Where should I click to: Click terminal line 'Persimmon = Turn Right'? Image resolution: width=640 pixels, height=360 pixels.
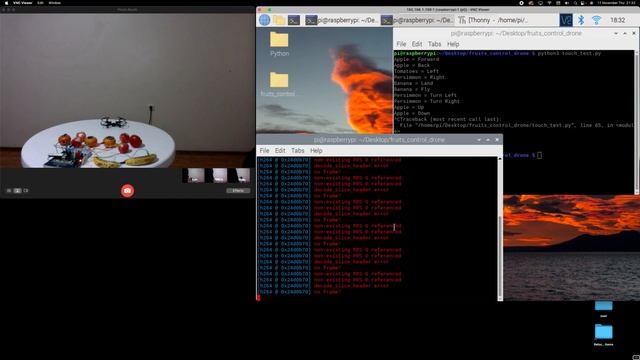tap(427, 101)
